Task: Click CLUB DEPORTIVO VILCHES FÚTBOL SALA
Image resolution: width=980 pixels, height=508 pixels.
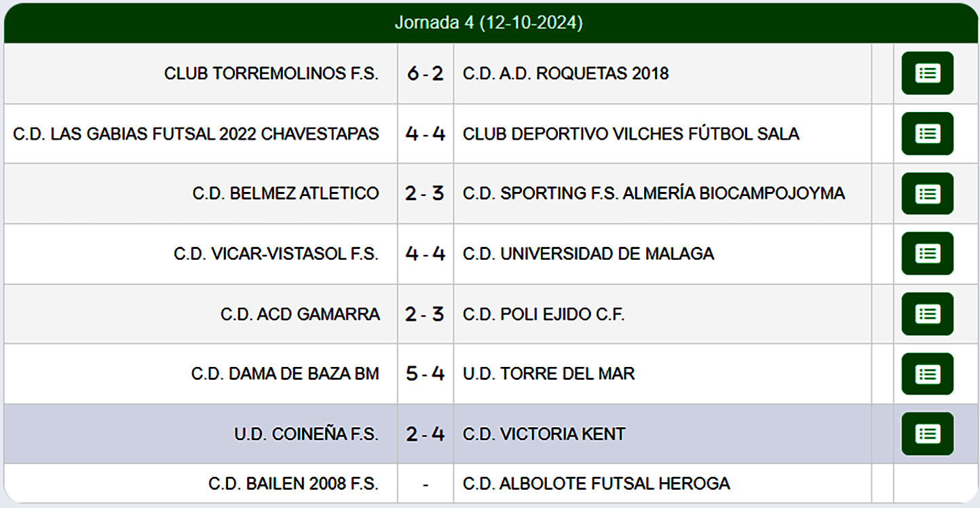Action: [630, 134]
